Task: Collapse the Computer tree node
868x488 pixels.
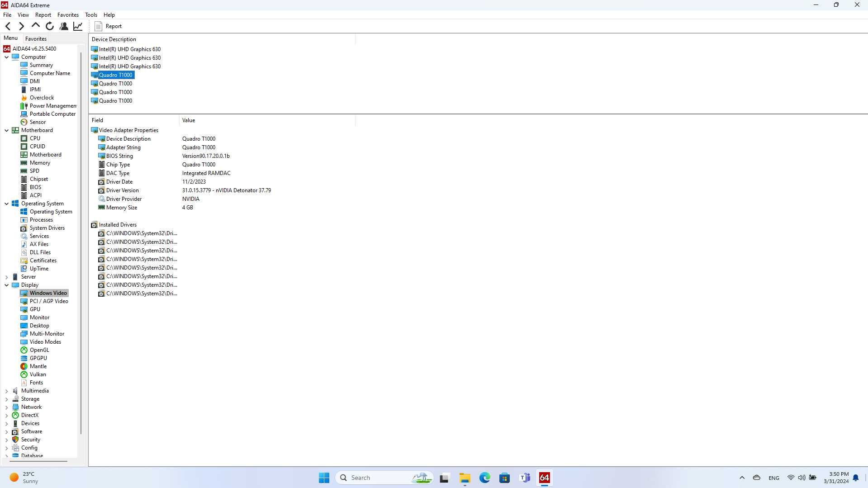Action: 7,57
